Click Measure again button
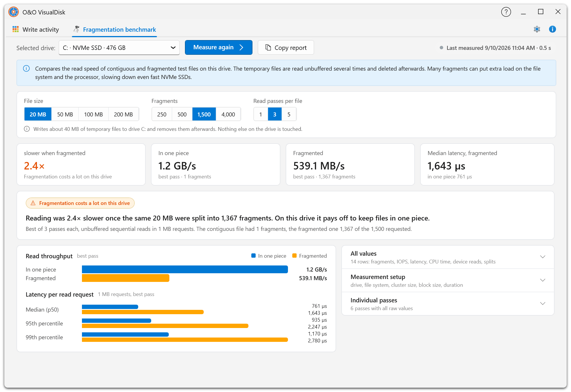The image size is (571, 392). (x=218, y=47)
